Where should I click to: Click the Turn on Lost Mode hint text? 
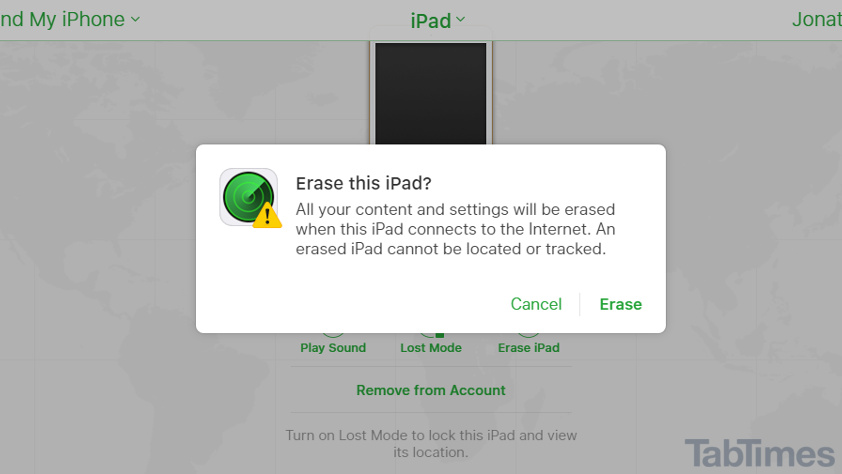(431, 443)
